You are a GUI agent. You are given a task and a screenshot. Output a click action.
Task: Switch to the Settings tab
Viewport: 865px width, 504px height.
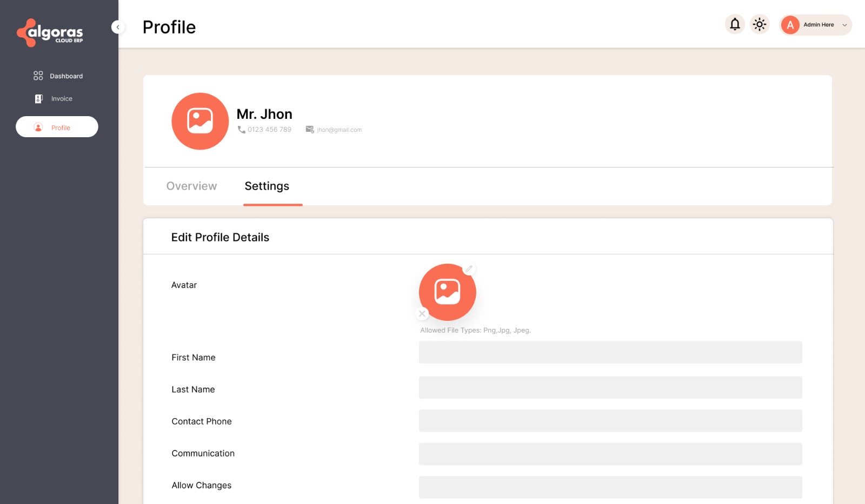click(267, 186)
